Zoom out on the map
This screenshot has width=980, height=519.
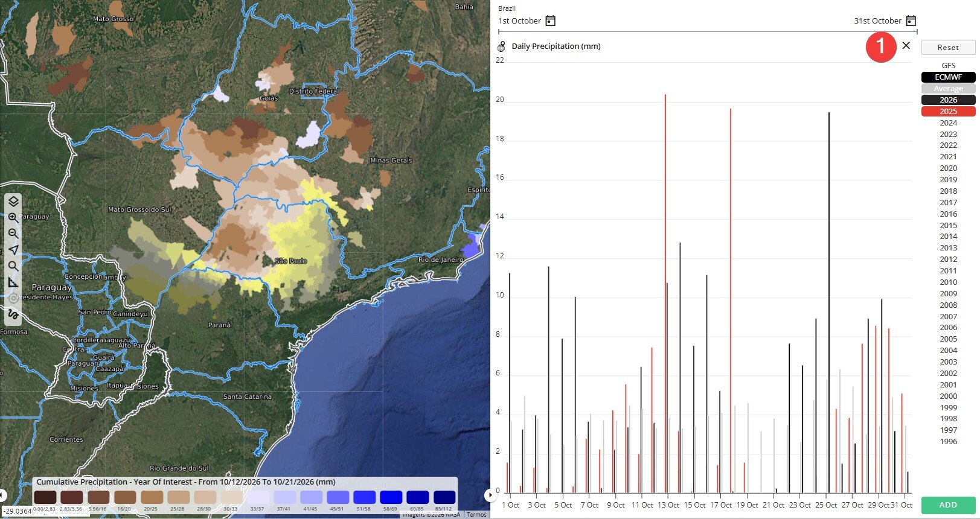pos(13,234)
